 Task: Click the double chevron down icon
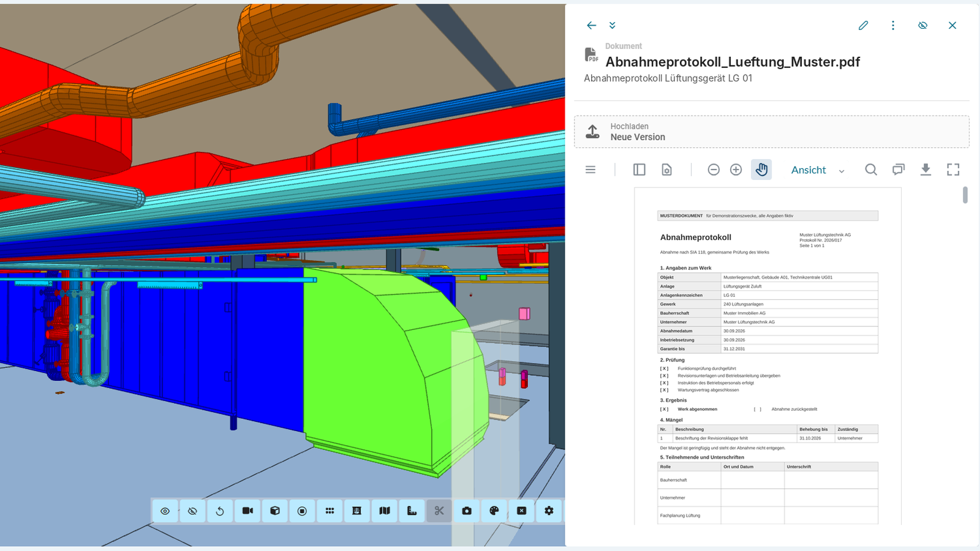click(612, 25)
